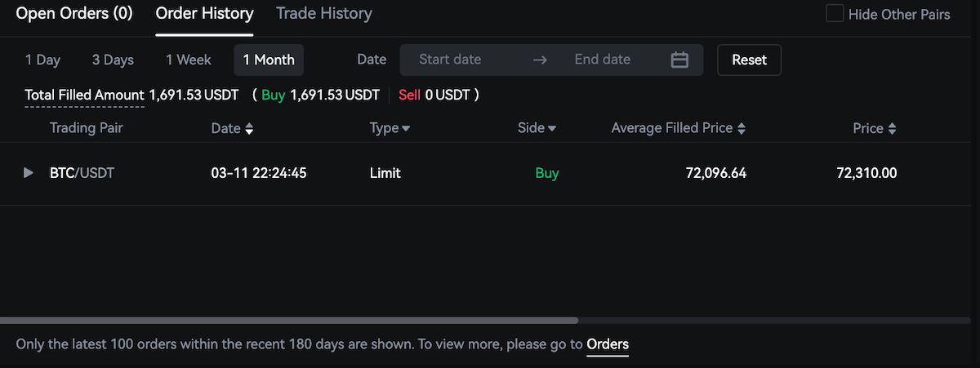Select the Order History tab

pyautogui.click(x=204, y=14)
